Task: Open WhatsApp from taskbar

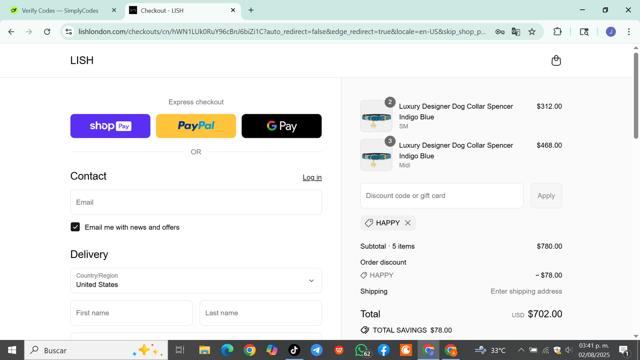Action: [x=362, y=350]
